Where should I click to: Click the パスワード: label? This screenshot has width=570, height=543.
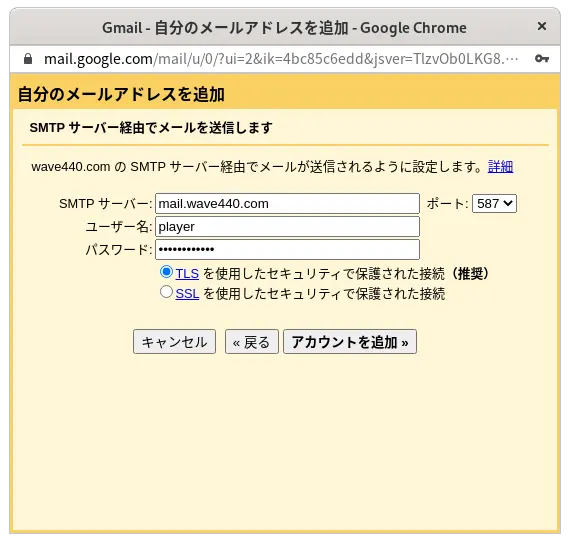tap(119, 249)
